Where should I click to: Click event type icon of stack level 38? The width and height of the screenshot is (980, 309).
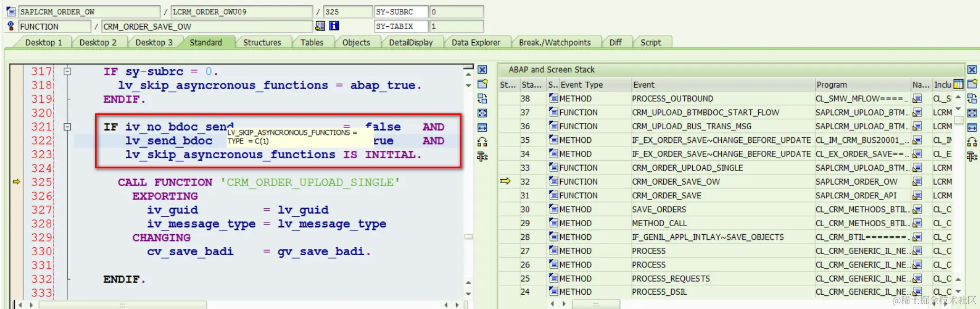553,98
